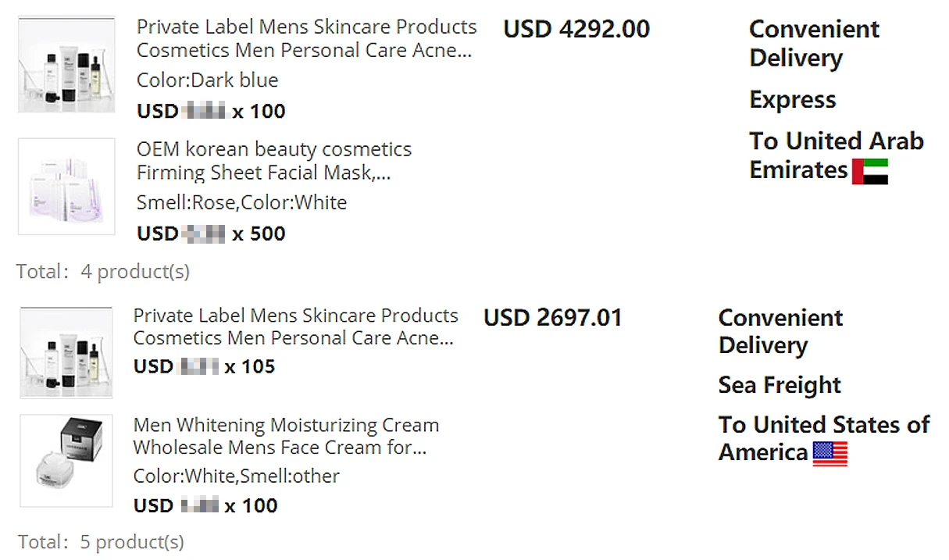Click the Total 5 product(s) summary
The width and height of the screenshot is (949, 560).
click(102, 542)
